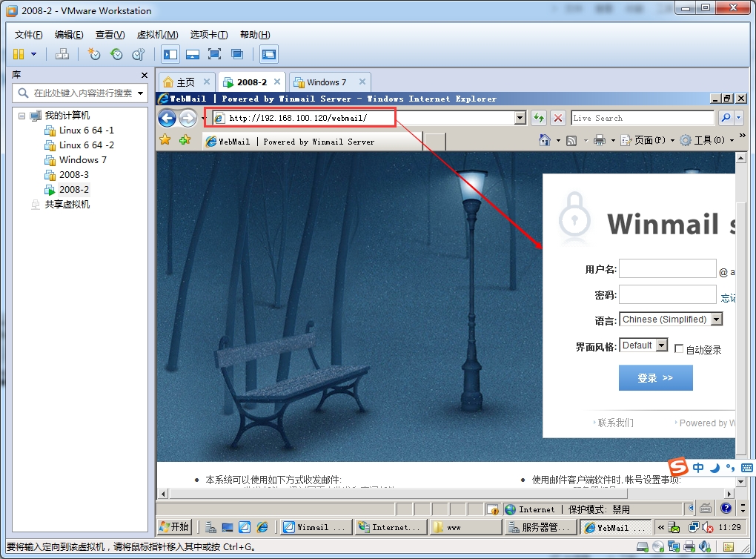Open the Winmail taskbar item
756x559 pixels.
click(x=316, y=527)
